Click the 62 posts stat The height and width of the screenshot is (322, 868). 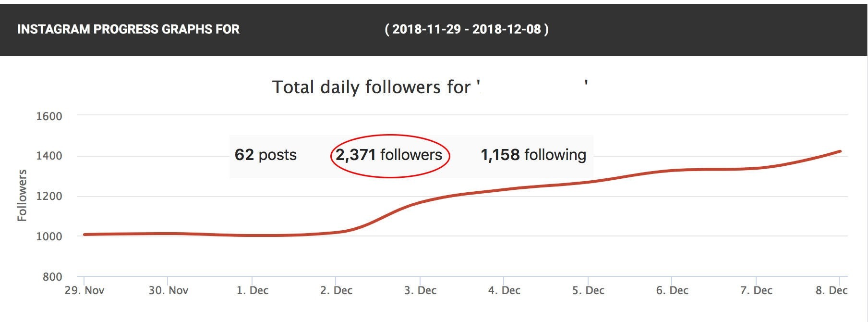pyautogui.click(x=265, y=155)
